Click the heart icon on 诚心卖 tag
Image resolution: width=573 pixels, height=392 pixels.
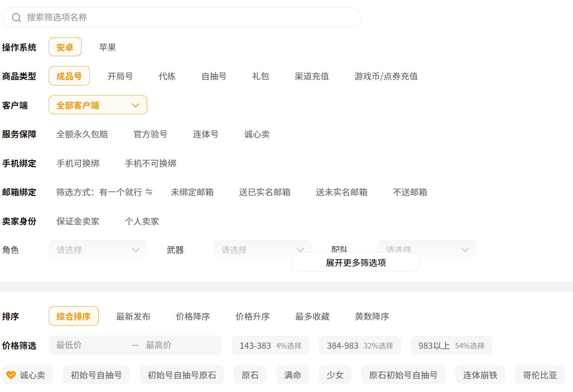click(11, 375)
